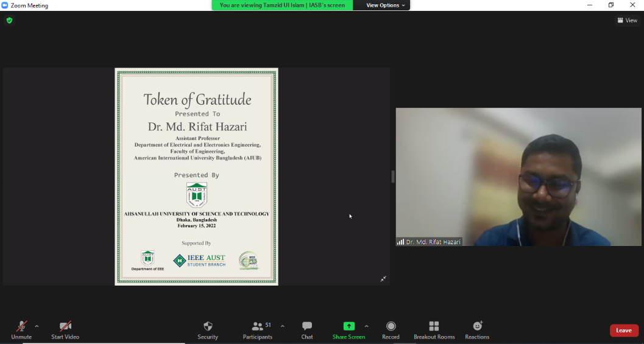Click the divider handle between screen and video
Image resolution: width=644 pixels, height=344 pixels.
pyautogui.click(x=393, y=177)
